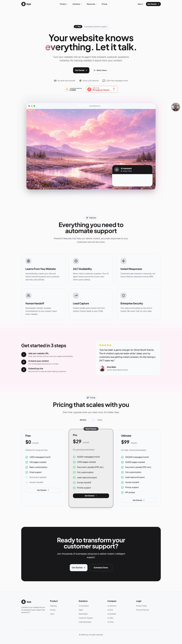This screenshot has height=644, width=182.
Task: Click the floating avatar chat bubble
Action: pyautogui.click(x=175, y=107)
